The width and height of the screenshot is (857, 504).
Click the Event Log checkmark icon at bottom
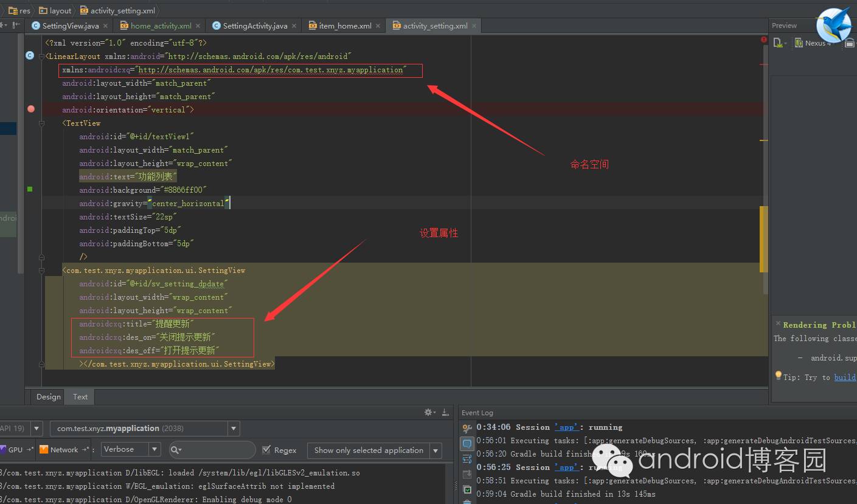pyautogui.click(x=467, y=490)
